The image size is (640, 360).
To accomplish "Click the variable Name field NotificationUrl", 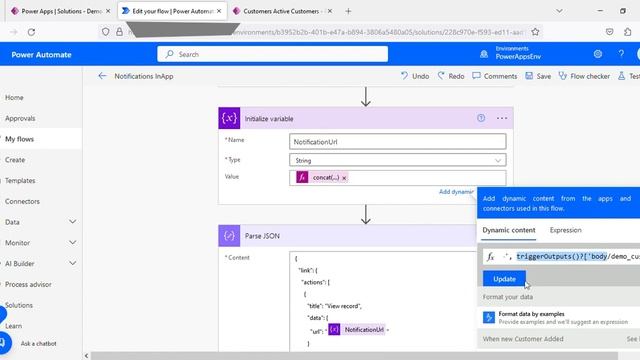I will click(x=398, y=142).
